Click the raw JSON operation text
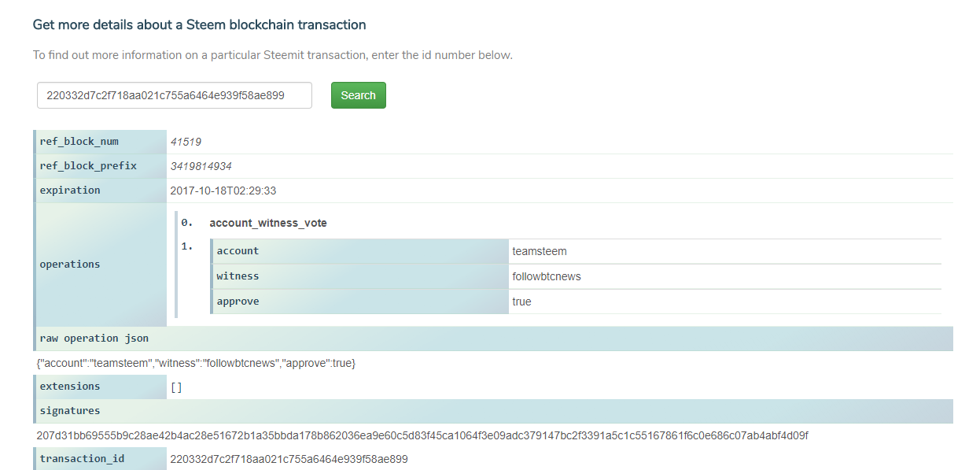This screenshot has width=980, height=470. click(x=196, y=363)
